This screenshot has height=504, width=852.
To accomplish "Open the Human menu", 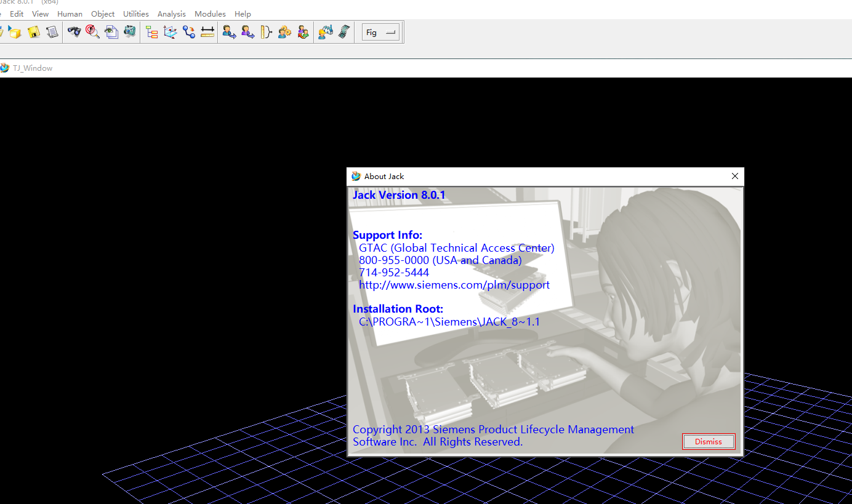I will 70,14.
